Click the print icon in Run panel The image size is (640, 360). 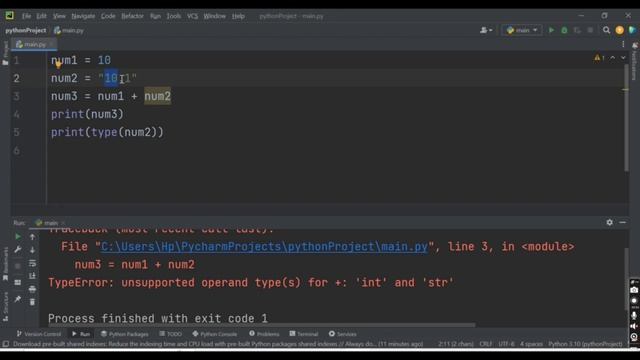pyautogui.click(x=32, y=289)
